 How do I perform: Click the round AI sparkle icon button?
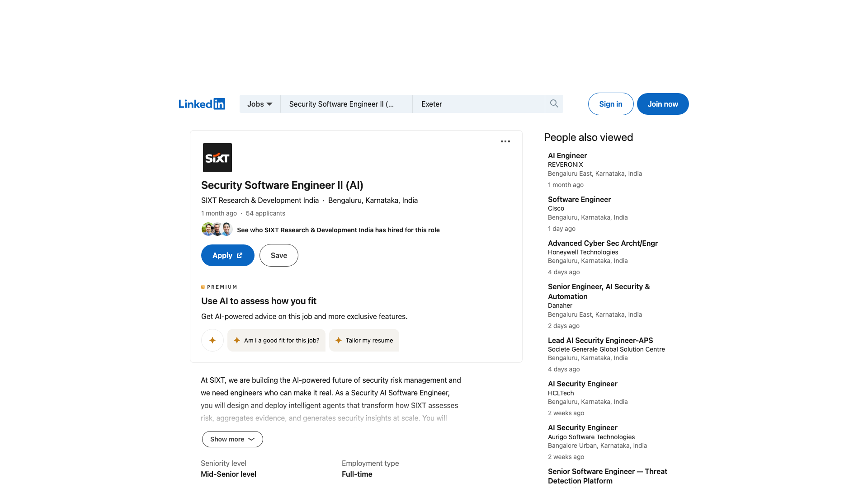tap(212, 340)
